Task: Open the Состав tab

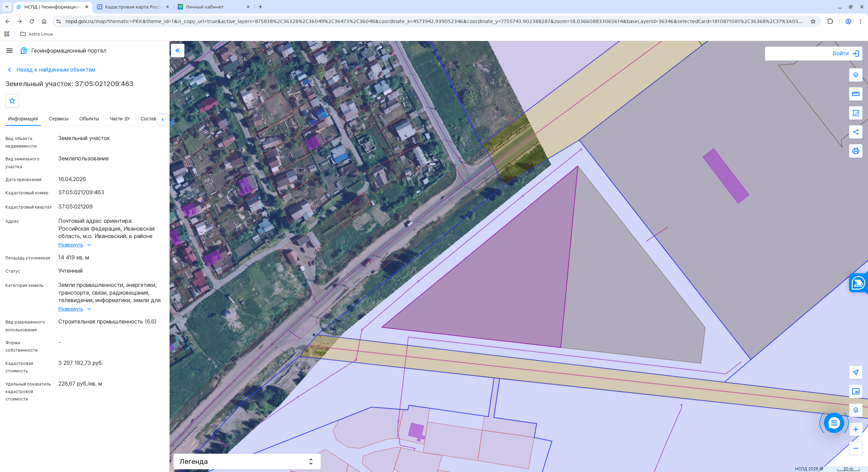Action: (148, 119)
